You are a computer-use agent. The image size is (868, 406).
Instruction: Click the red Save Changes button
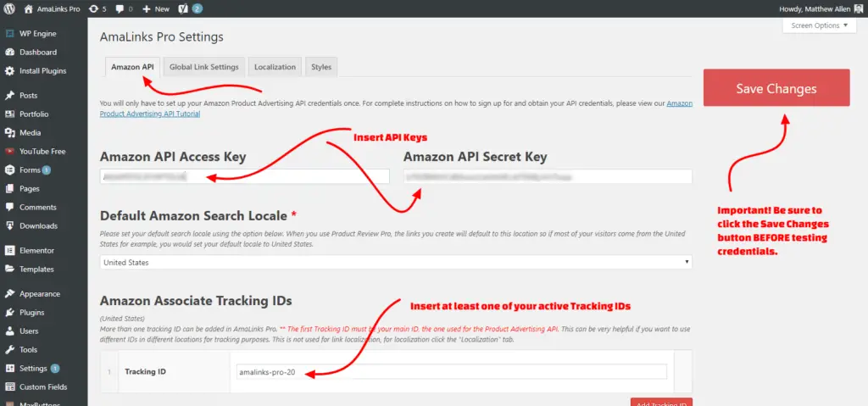(x=776, y=87)
